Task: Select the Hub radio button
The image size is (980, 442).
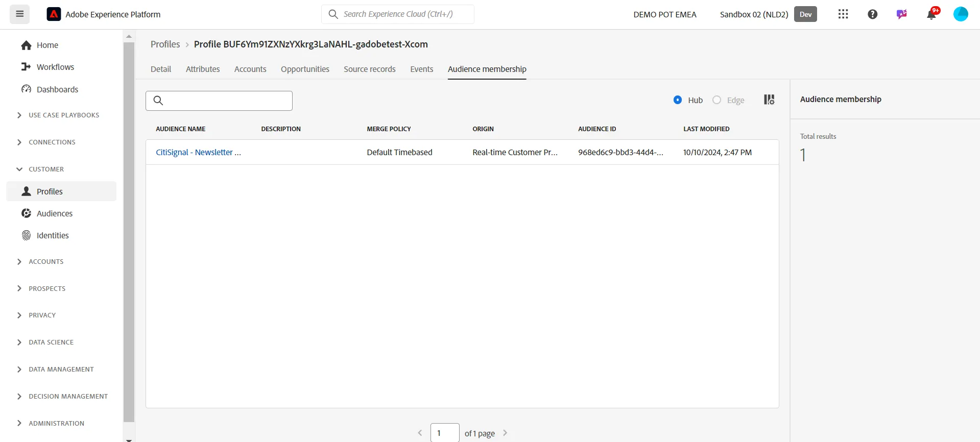Action: point(678,100)
